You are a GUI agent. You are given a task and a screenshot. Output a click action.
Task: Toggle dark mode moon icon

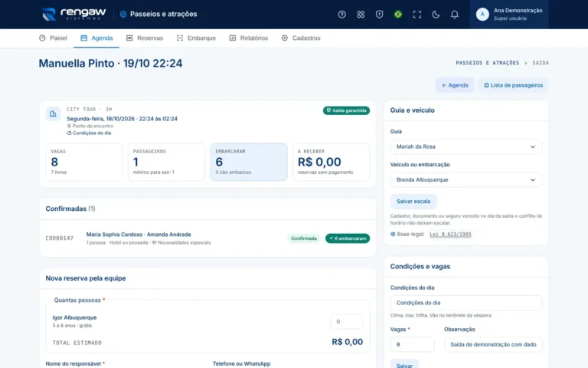[436, 15]
